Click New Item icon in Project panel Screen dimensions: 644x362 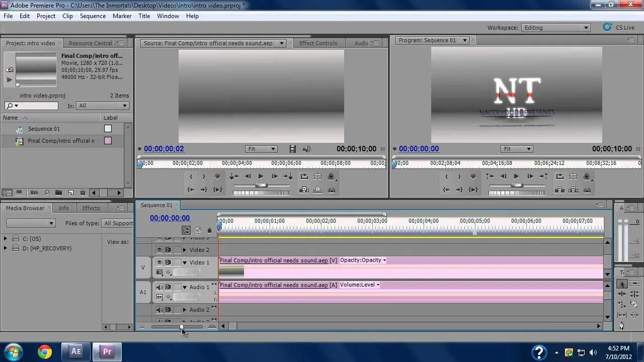70,193
